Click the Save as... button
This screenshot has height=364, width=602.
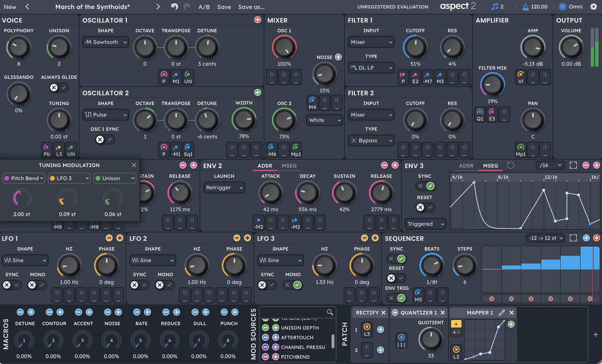pos(251,7)
